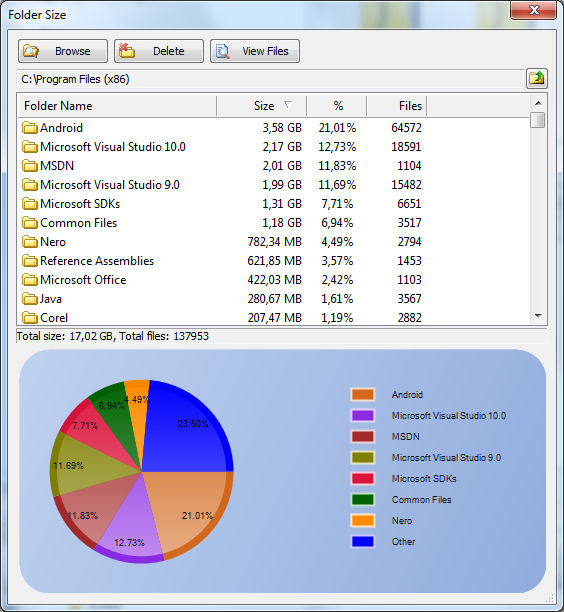
Task: Click the 21,01% table cell
Action: (337, 128)
